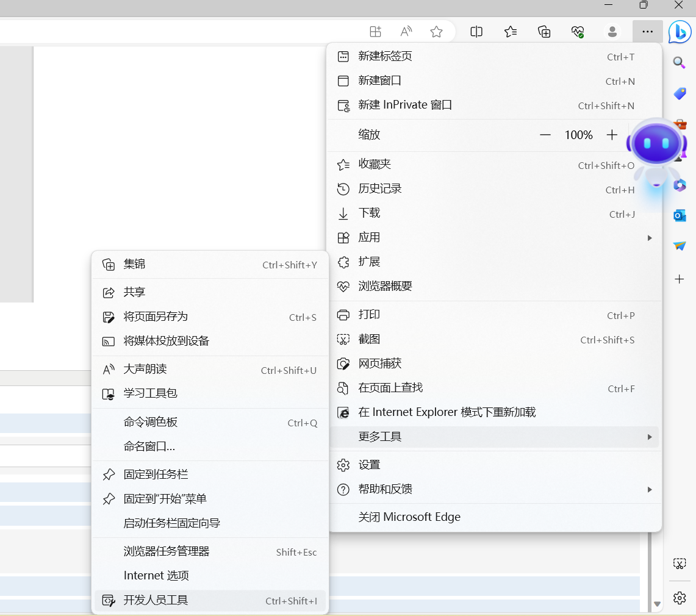Open 扩展 menu entry

click(495, 262)
